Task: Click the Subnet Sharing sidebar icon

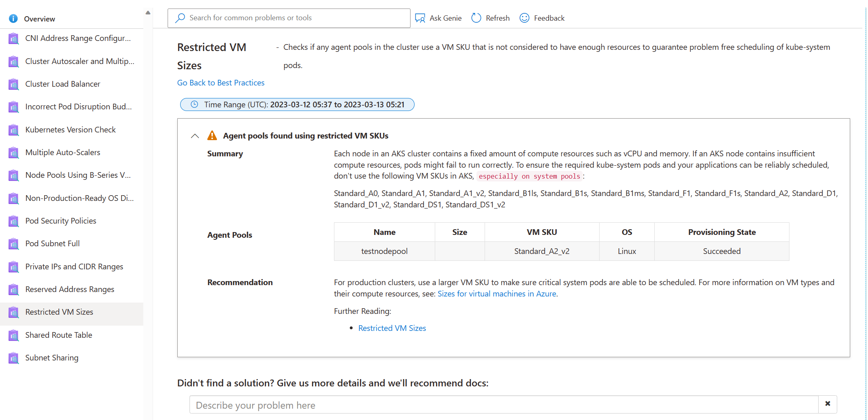Action: click(13, 358)
